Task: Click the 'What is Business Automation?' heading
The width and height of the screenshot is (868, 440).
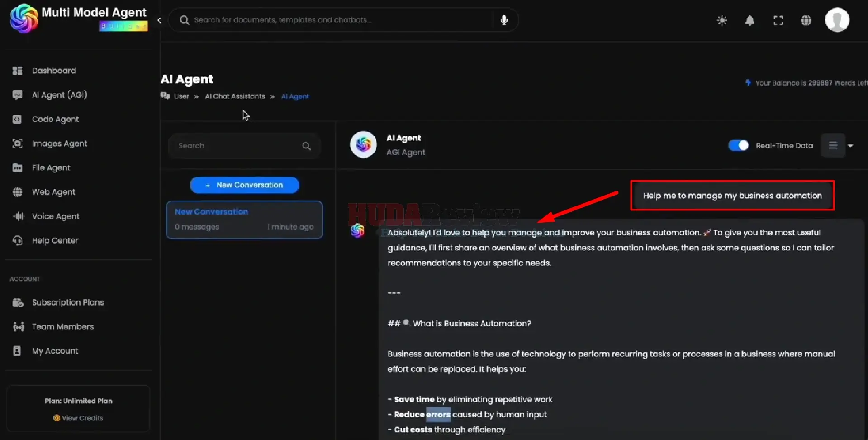Action: (x=472, y=323)
